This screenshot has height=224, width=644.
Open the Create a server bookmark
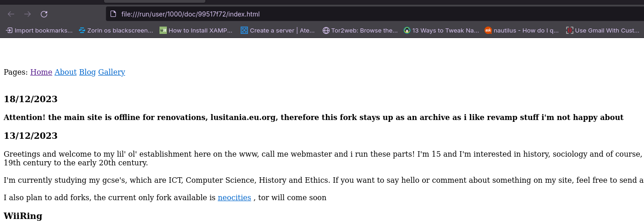[278, 31]
